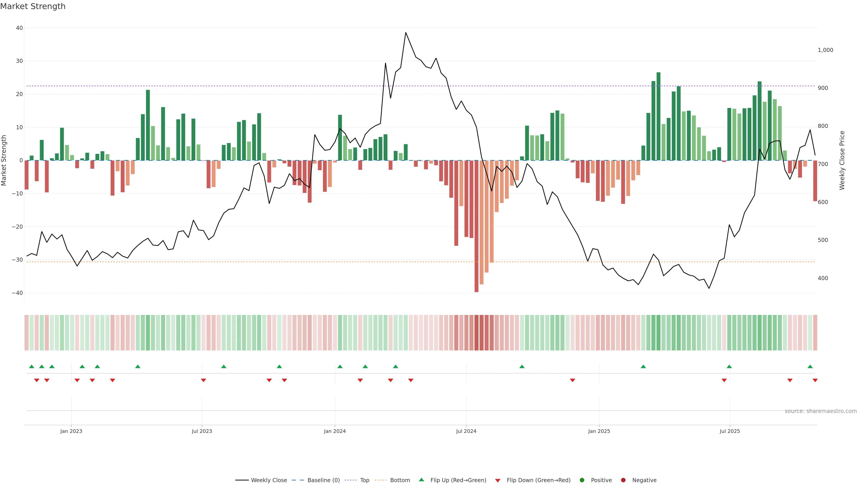Click the first red flip-down marker
Screen dimensions: 868x488
(37, 380)
